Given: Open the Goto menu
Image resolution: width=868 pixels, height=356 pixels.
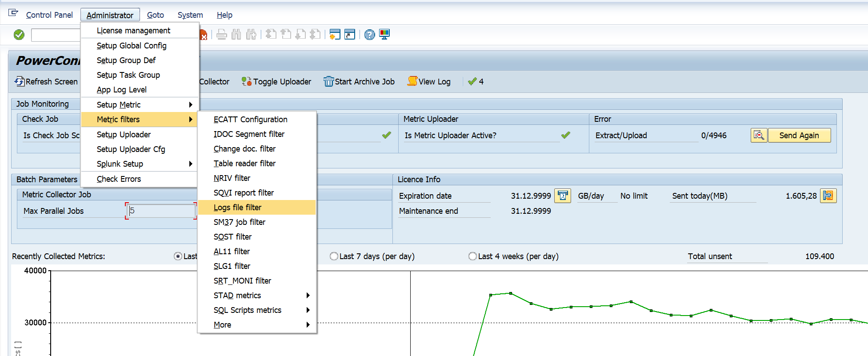Looking at the screenshot, I should coord(155,15).
